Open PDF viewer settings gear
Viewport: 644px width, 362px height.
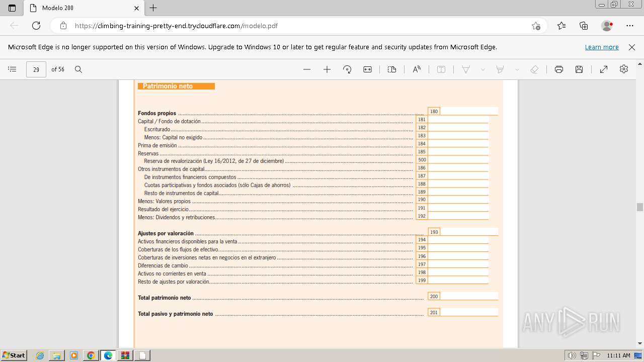pyautogui.click(x=624, y=69)
